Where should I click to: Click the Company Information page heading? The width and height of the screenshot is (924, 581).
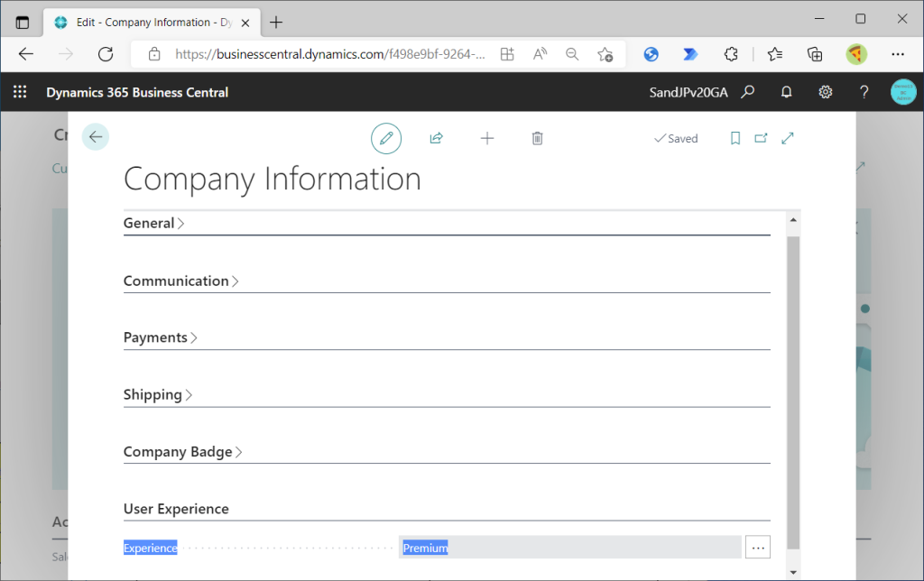pos(273,179)
